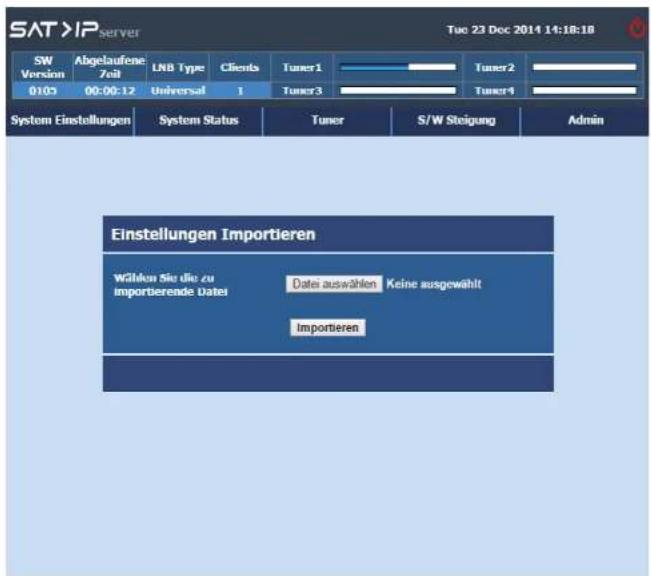
Task: Open the System Status menu
Action: tap(198, 120)
